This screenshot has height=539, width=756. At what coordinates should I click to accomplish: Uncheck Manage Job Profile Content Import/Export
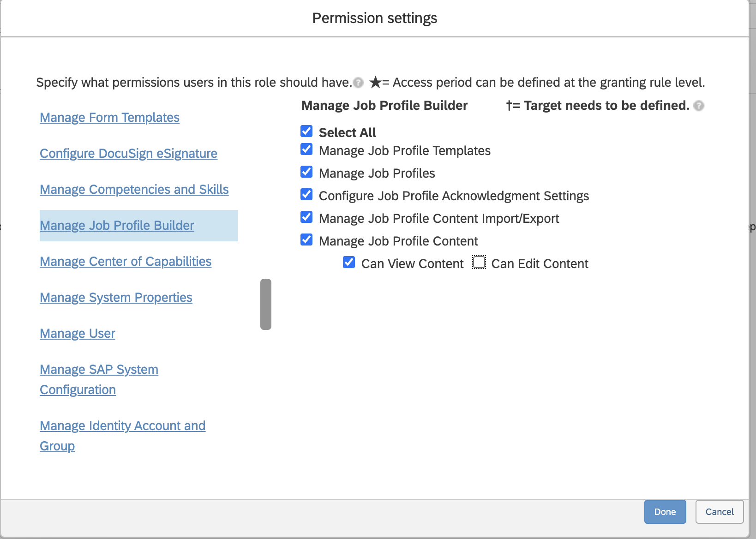pyautogui.click(x=306, y=218)
